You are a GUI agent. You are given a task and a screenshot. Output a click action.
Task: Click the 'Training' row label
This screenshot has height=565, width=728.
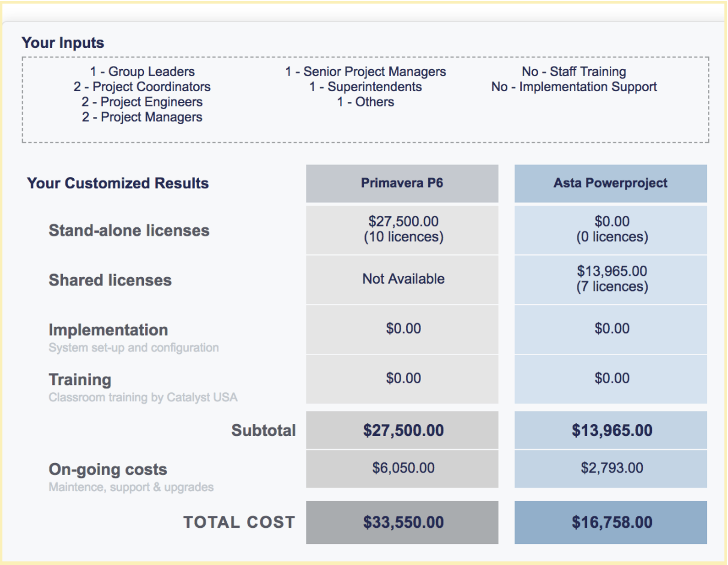(80, 380)
